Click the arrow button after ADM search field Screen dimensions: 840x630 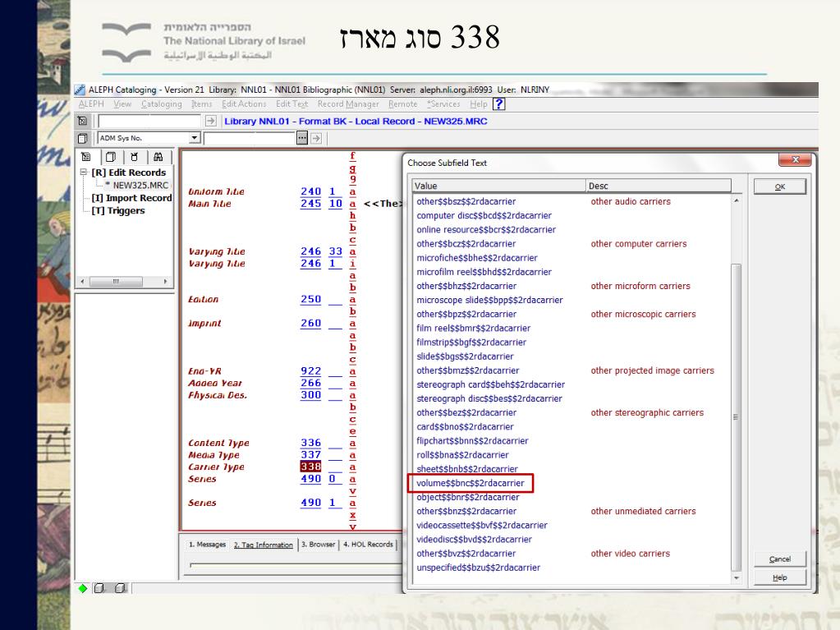[x=316, y=138]
